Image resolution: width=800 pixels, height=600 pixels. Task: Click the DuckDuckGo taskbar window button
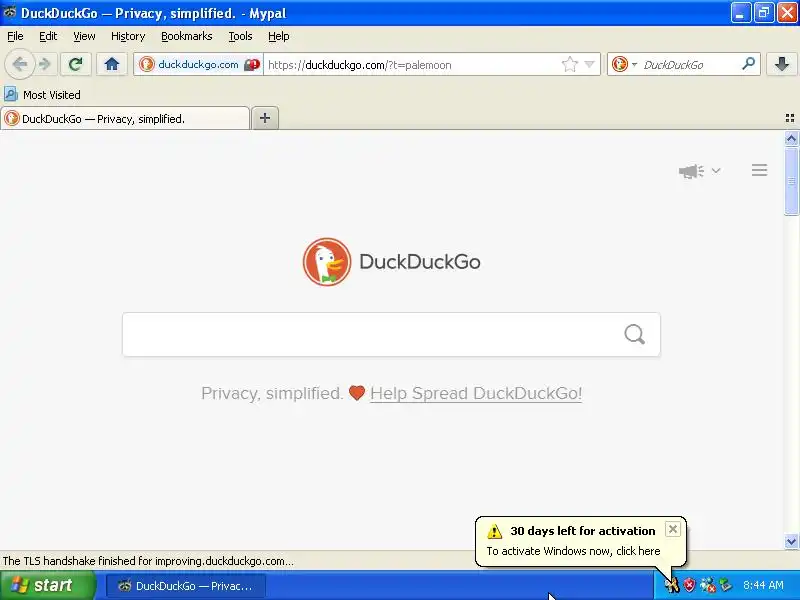pyautogui.click(x=186, y=586)
